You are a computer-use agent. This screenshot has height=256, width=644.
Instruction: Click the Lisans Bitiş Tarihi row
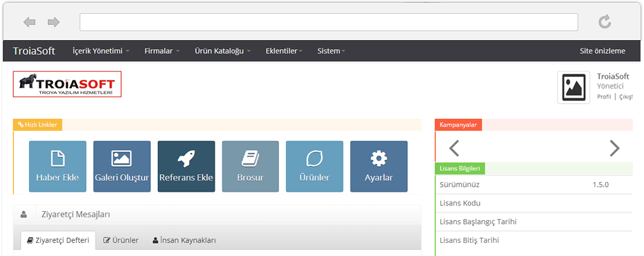534,240
